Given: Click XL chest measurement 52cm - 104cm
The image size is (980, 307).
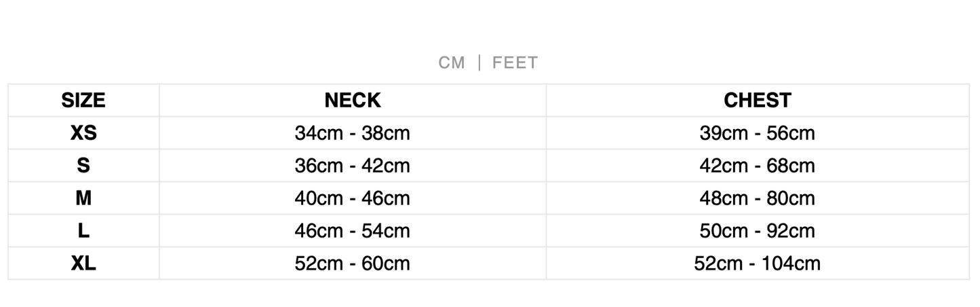Looking at the screenshot, I should pos(757,264).
